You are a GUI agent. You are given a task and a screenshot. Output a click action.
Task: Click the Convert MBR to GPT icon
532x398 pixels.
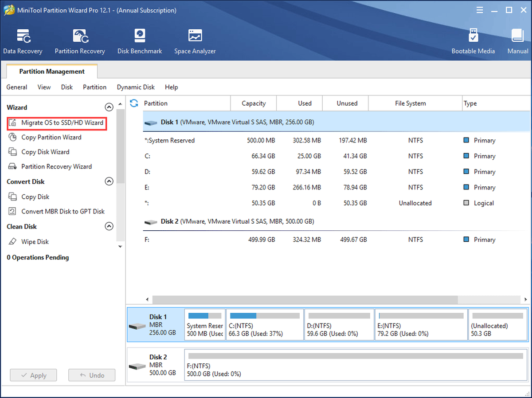13,211
